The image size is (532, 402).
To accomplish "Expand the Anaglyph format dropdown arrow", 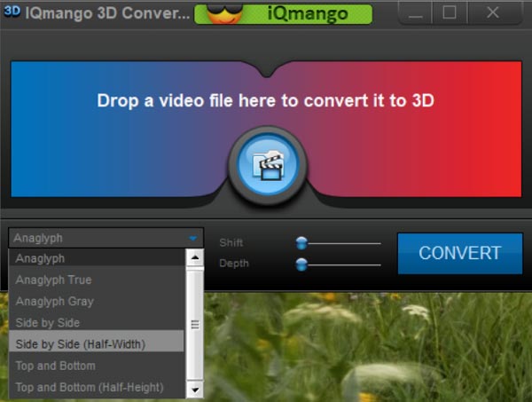I will tap(193, 238).
